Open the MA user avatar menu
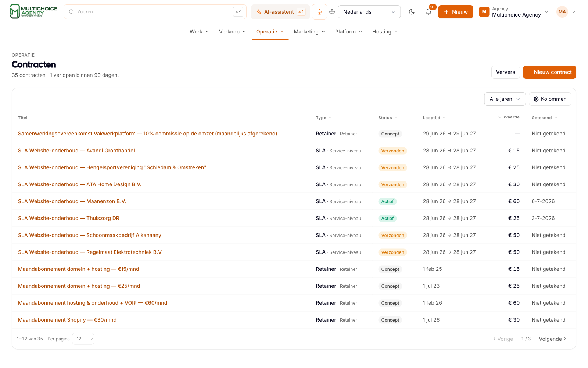This screenshot has width=588, height=368. pyautogui.click(x=562, y=12)
